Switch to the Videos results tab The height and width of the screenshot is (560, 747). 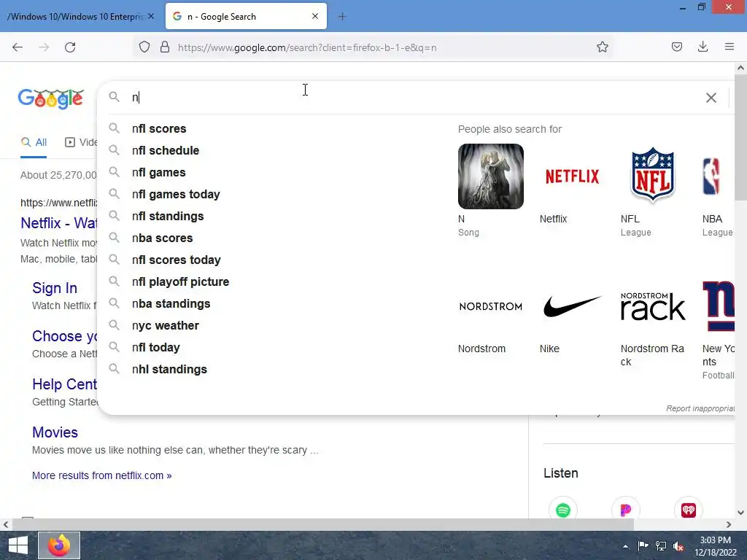81,142
